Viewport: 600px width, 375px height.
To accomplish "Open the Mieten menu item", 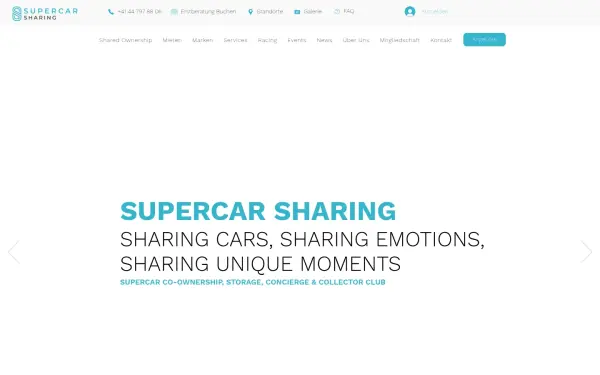I will pos(172,40).
